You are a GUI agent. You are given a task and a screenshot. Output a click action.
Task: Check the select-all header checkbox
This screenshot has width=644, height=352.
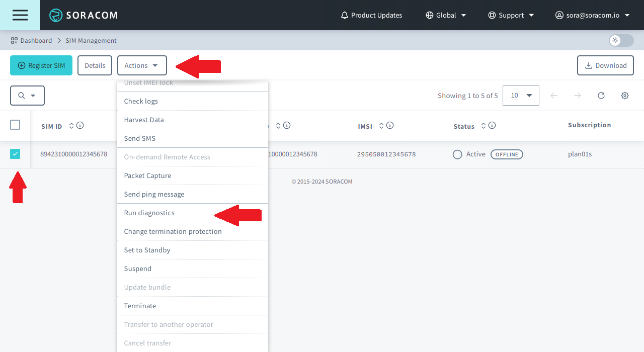click(x=15, y=125)
